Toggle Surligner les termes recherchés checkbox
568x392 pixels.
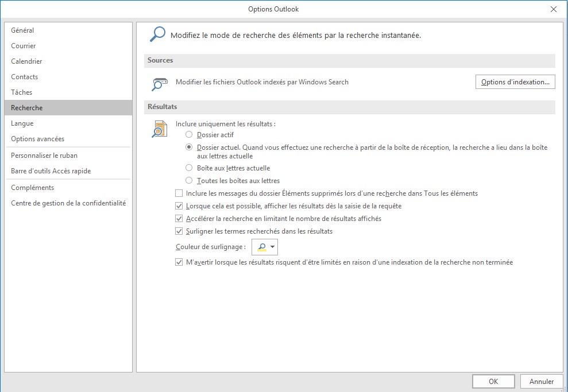point(179,231)
